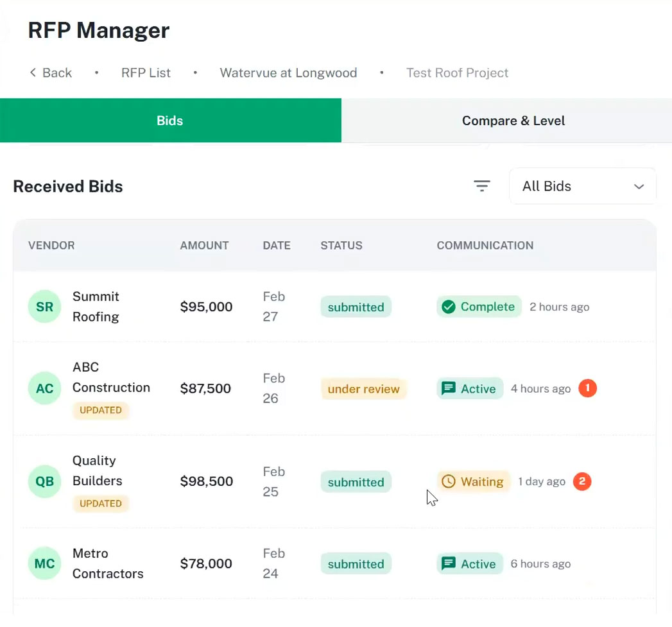
Task: Click submitted status for Summit Roofing
Action: 356,307
